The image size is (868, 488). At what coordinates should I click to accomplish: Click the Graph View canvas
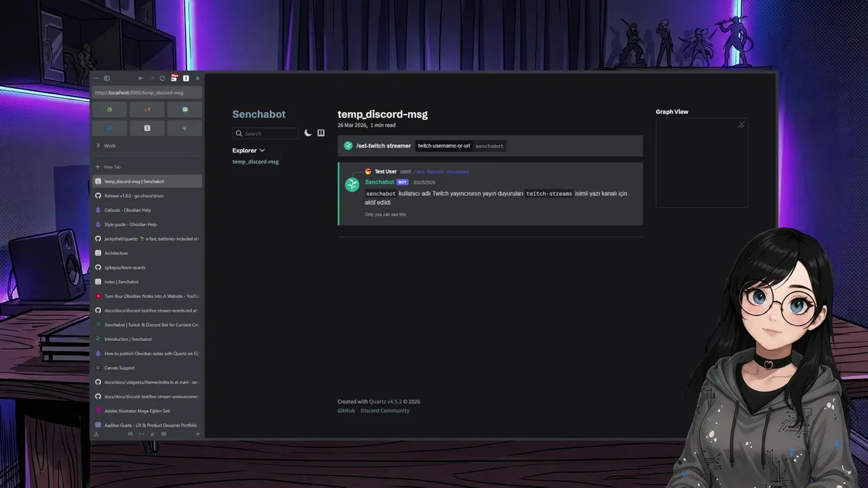click(x=702, y=163)
